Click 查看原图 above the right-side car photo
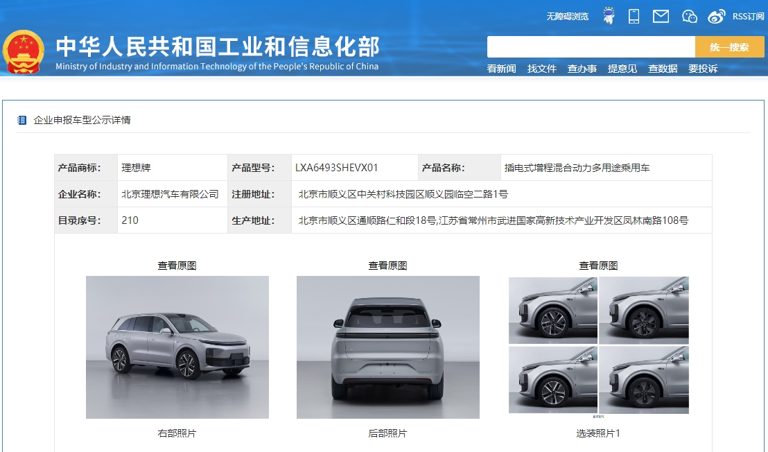The image size is (768, 452). click(176, 265)
